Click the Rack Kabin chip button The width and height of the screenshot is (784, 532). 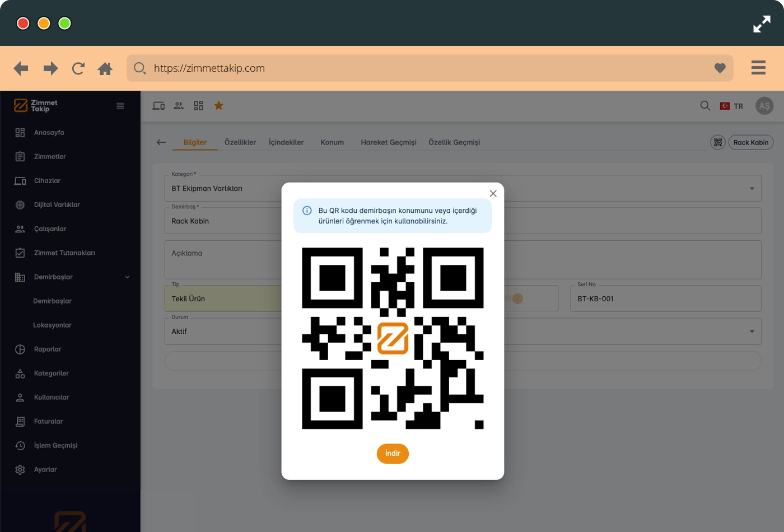click(751, 142)
